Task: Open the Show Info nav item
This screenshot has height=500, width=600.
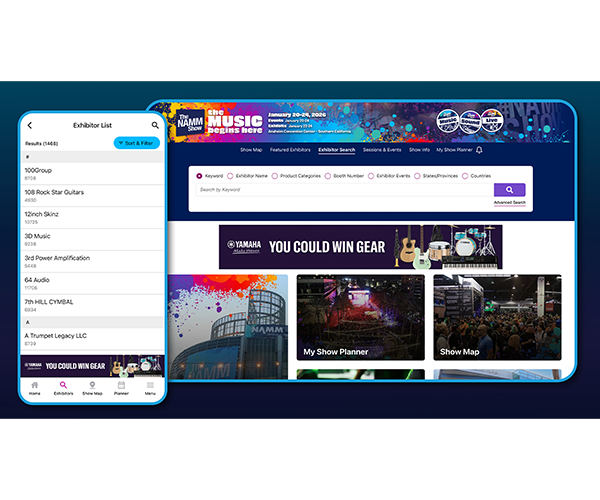Action: click(419, 150)
